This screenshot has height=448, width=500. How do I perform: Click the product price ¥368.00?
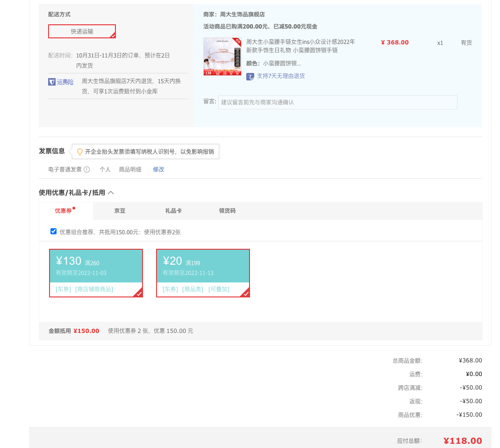(x=395, y=43)
